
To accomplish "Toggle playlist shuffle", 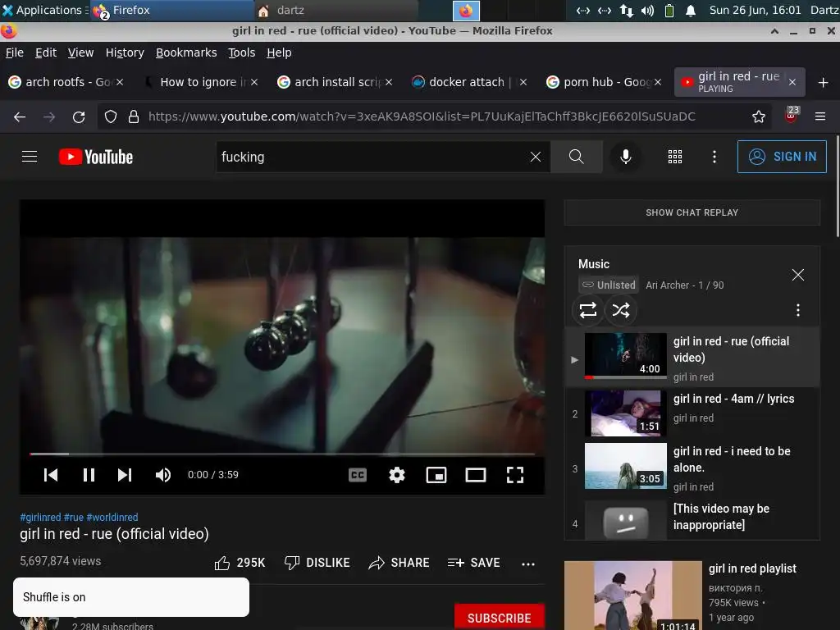I will point(621,310).
